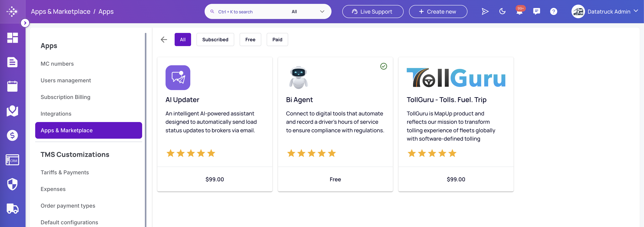Open the shield safety icon in the sidebar

pos(13,184)
